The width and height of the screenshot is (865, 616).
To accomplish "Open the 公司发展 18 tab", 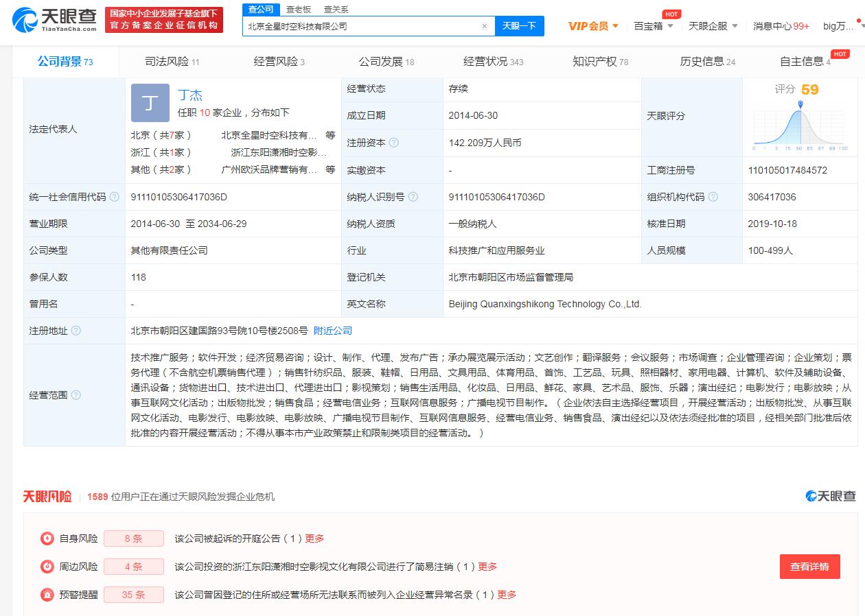I will [x=387, y=62].
